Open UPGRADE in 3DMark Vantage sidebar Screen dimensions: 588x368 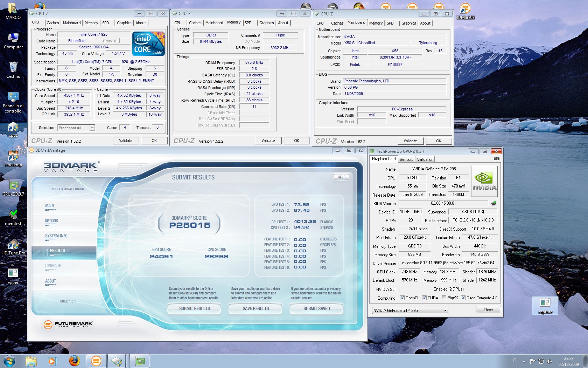[x=53, y=266]
